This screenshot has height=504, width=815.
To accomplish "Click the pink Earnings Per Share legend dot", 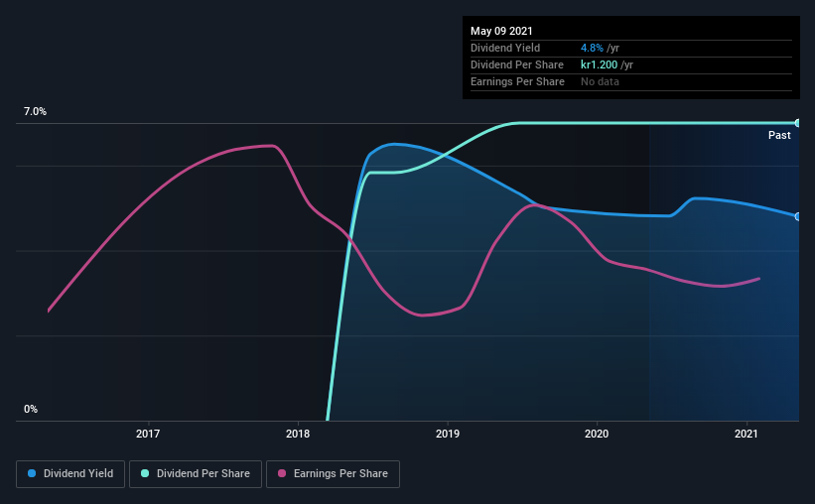I will [282, 473].
